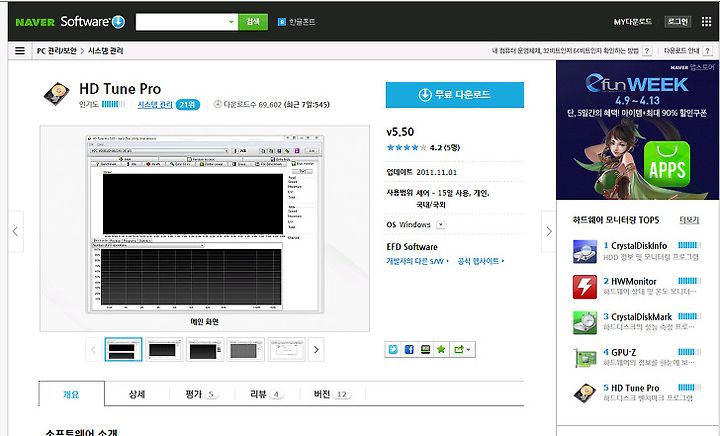Click the 더보기 link in TOP5 panel
720x436 pixels.
tap(689, 220)
